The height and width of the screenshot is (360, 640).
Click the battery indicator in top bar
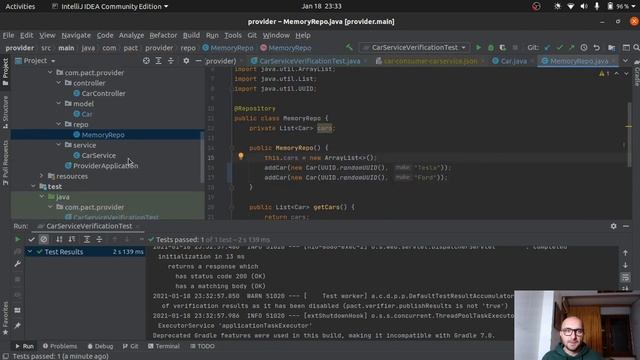[618, 7]
